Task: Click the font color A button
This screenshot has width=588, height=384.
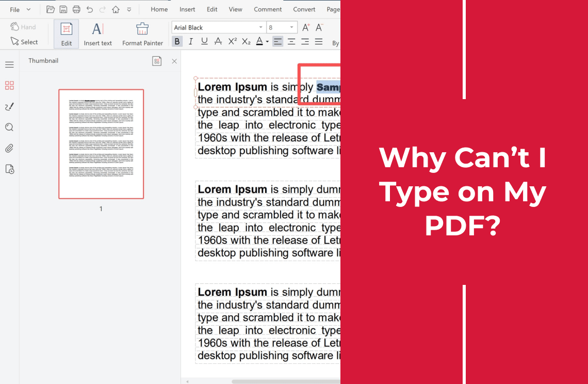Action: click(x=259, y=41)
